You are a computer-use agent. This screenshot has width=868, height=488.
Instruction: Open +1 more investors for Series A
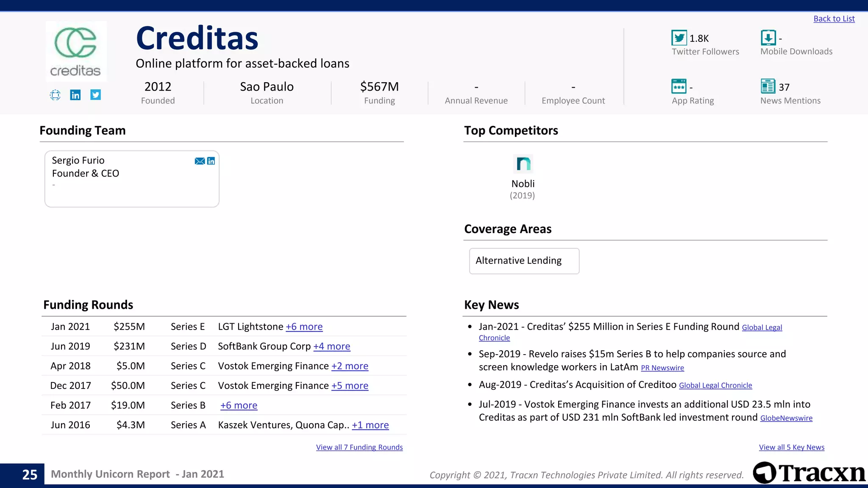[x=370, y=425]
